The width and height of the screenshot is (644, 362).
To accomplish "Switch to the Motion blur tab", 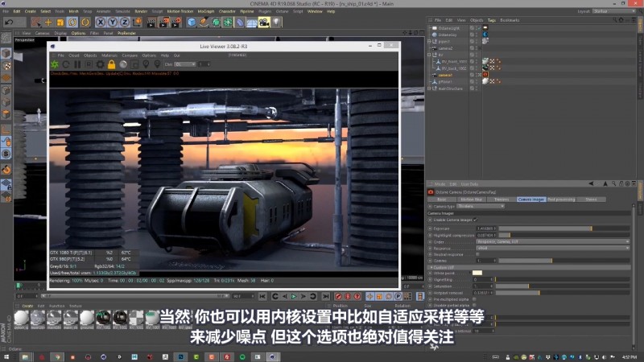I will 471,200.
